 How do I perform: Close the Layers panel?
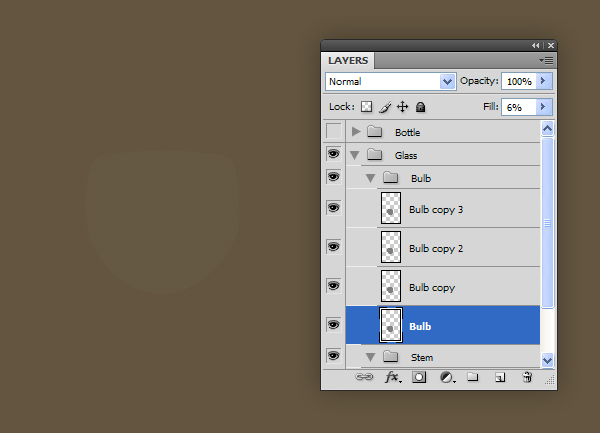coord(551,46)
